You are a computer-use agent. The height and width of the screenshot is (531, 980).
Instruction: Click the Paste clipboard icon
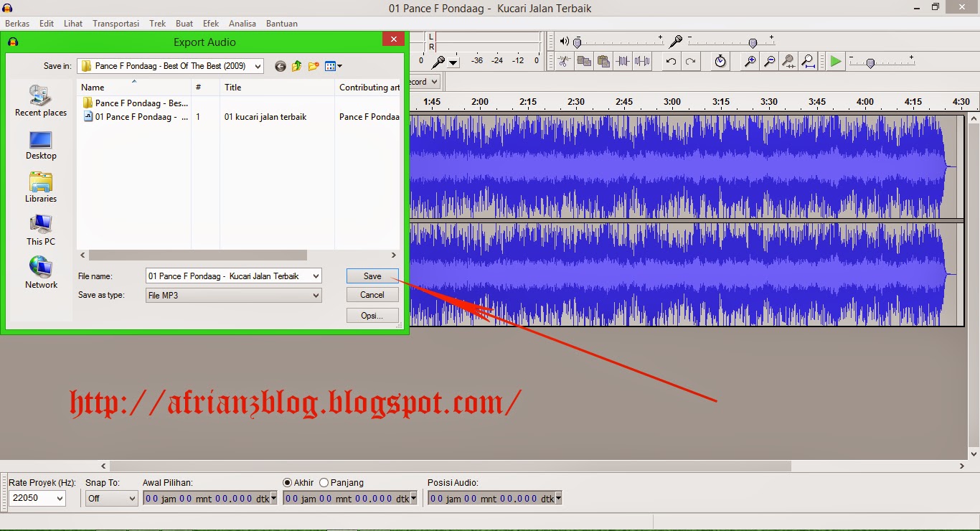tap(603, 62)
